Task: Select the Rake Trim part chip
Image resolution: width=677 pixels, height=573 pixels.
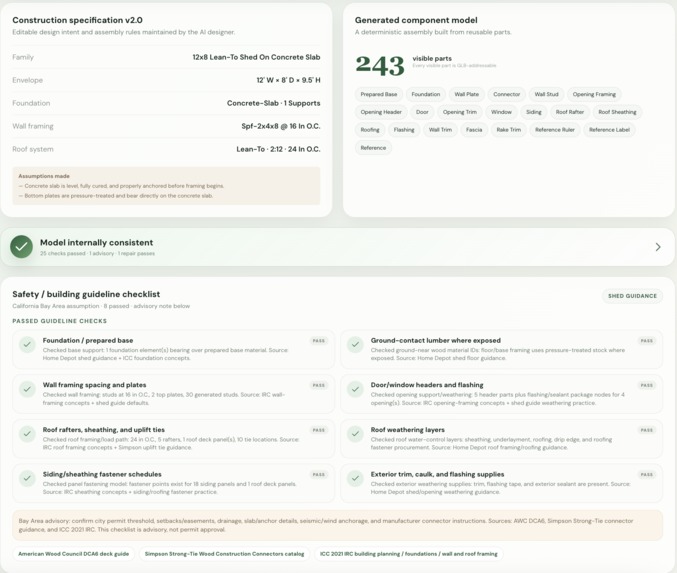Action: pos(509,130)
